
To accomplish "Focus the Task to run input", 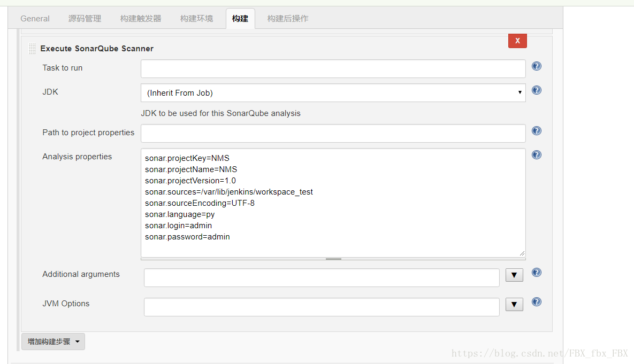I will coord(333,68).
